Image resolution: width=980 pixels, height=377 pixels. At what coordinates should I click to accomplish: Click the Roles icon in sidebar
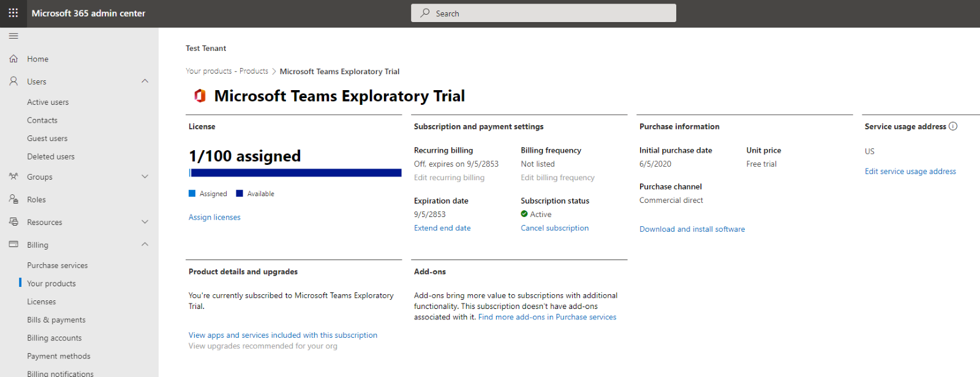click(13, 199)
